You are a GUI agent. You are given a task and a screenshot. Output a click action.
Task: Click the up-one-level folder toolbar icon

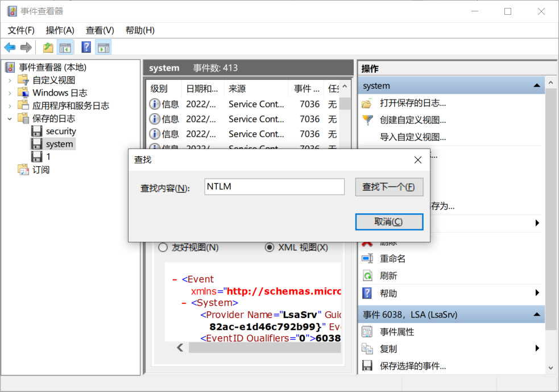click(x=48, y=47)
